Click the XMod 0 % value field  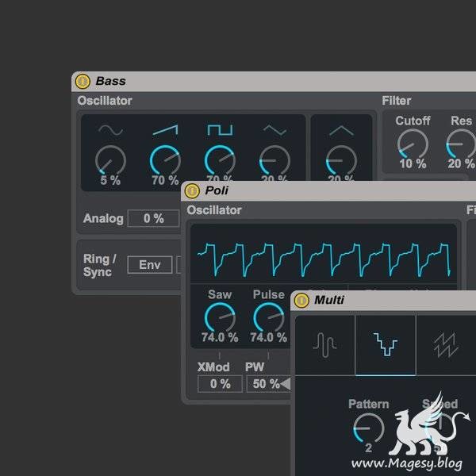[220, 384]
